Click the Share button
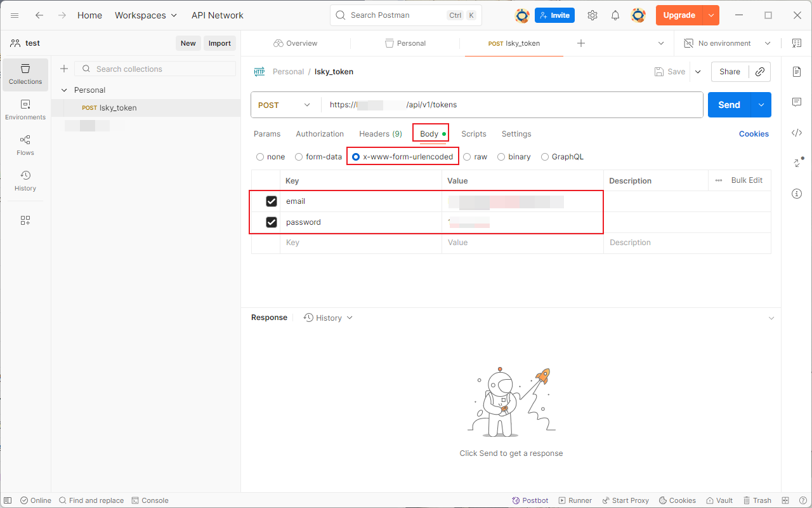The image size is (812, 508). click(730, 72)
